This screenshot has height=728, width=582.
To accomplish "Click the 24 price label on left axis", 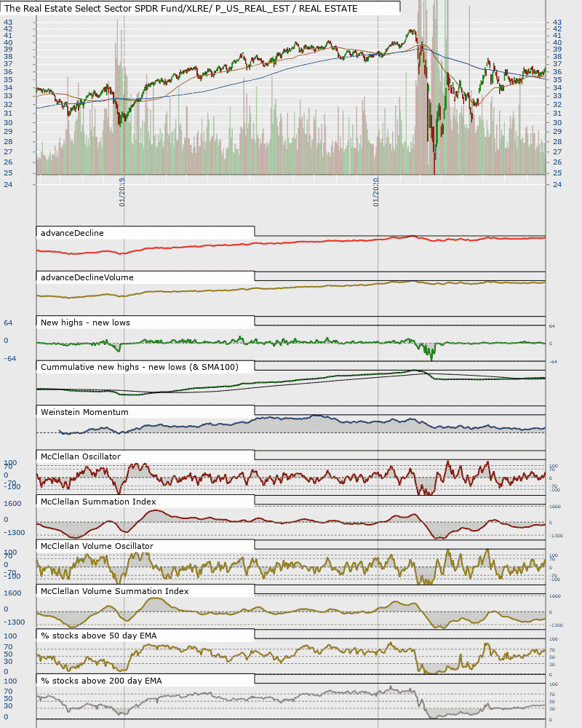I will [8, 185].
